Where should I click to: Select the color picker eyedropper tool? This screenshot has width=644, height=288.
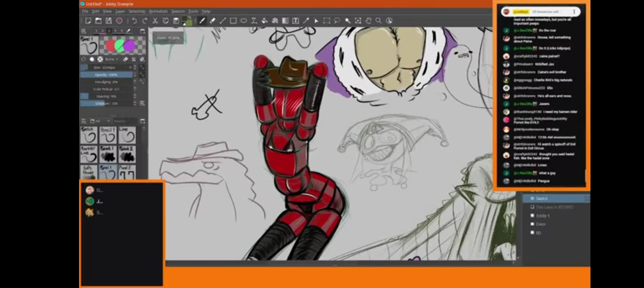pyautogui.click(x=306, y=21)
